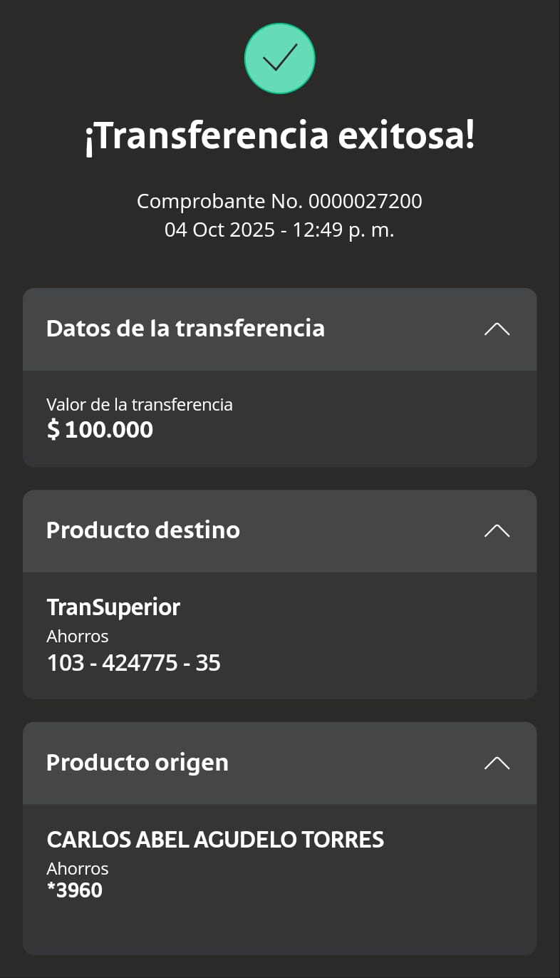Screen dimensions: 560x978
Task: Click the ¡Transferencia exitosa! heading
Action: point(279,135)
